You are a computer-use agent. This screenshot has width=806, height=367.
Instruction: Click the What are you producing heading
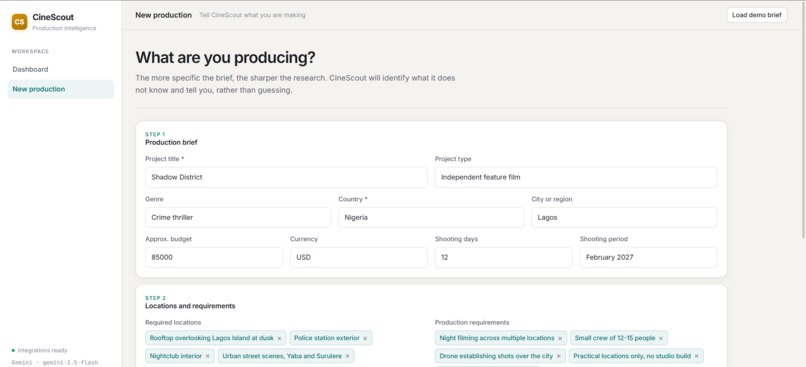pyautogui.click(x=225, y=58)
